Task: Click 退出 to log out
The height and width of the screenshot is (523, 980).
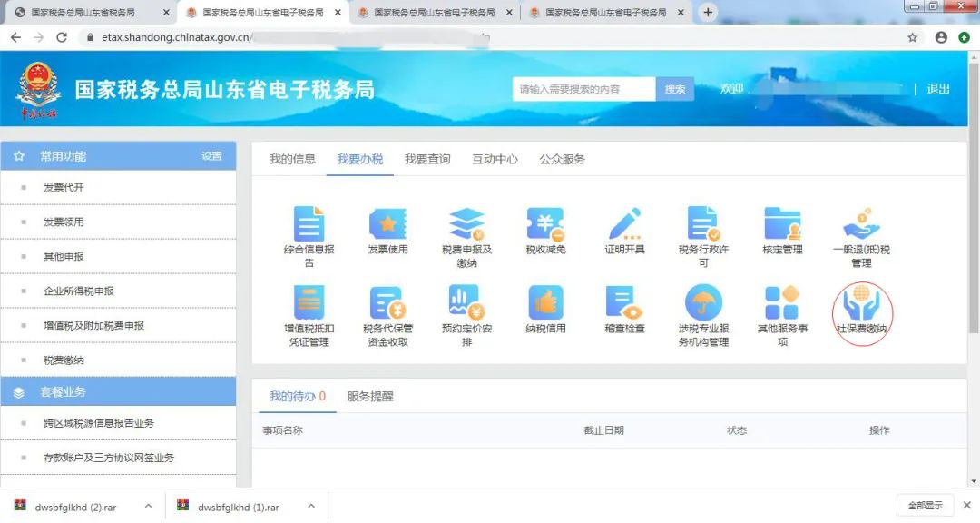Action: [938, 89]
